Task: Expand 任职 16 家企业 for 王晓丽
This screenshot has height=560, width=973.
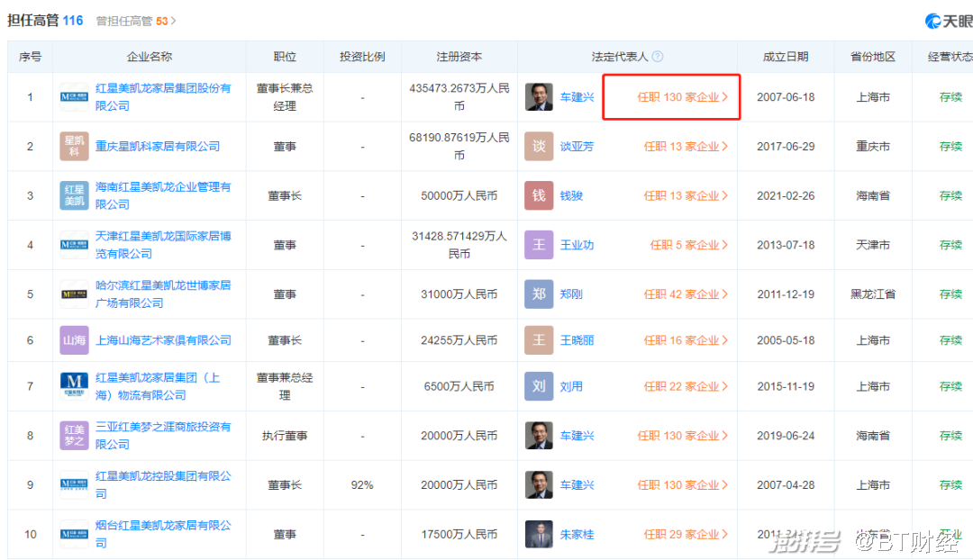Action: point(685,340)
